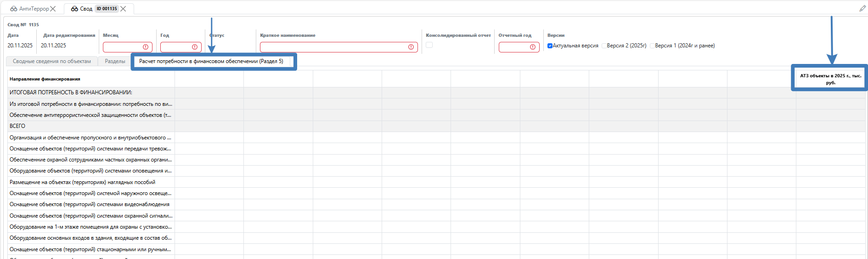This screenshot has height=259, width=868.
Task: Open the Разделы tab
Action: pyautogui.click(x=115, y=61)
